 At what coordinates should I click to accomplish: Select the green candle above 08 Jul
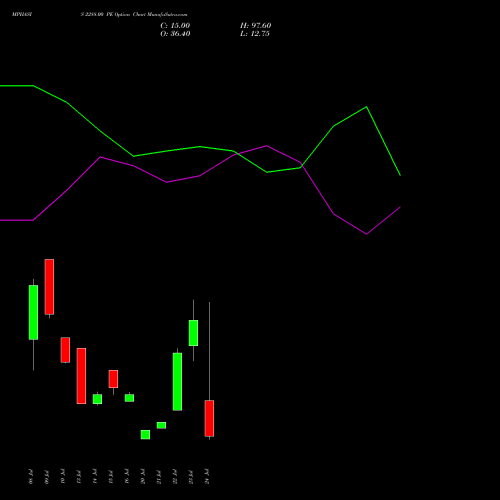click(33, 312)
